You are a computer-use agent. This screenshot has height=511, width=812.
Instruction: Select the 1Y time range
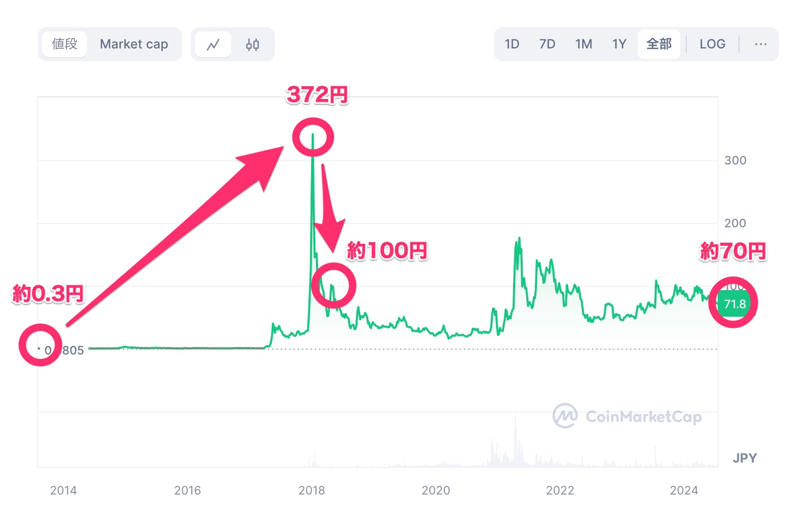point(619,44)
